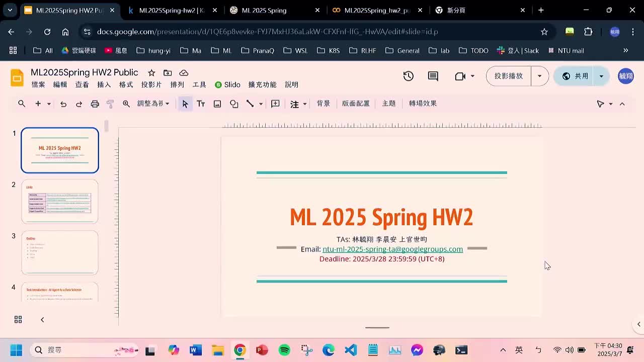Open version history clock icon

[409, 76]
